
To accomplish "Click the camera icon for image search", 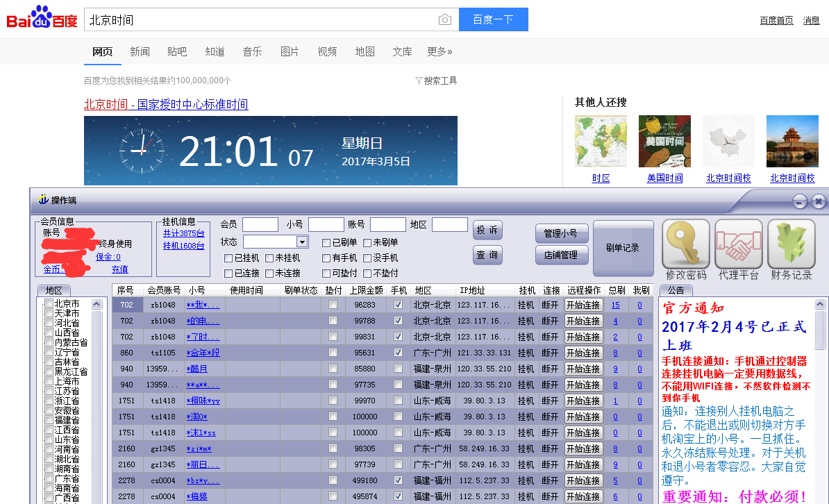I will [444, 19].
